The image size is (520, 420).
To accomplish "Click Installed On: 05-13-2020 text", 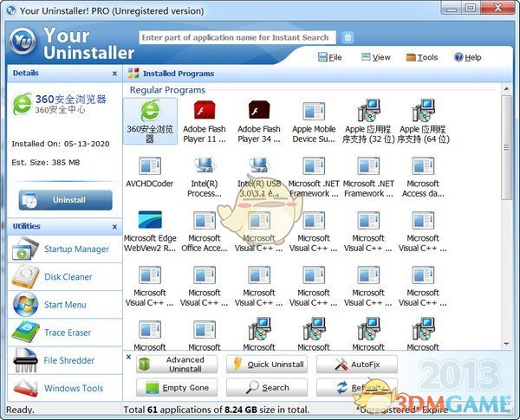I will [x=61, y=144].
